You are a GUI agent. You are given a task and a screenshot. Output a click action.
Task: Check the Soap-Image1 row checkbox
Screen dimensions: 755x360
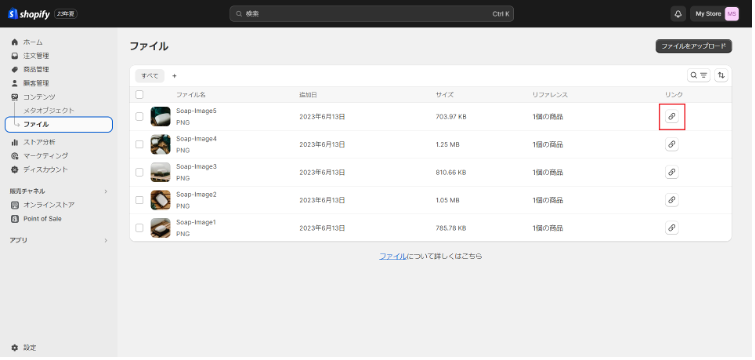tap(139, 228)
